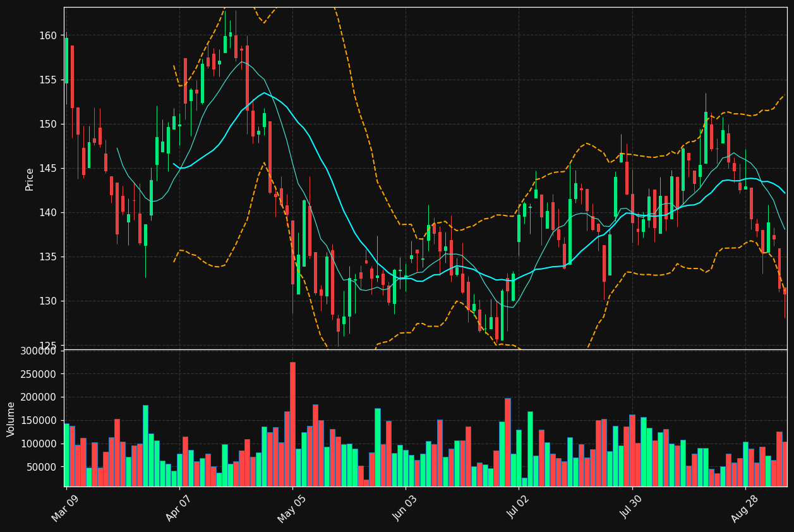
Task: Select the "Apr 07" date label
Action: pos(180,507)
